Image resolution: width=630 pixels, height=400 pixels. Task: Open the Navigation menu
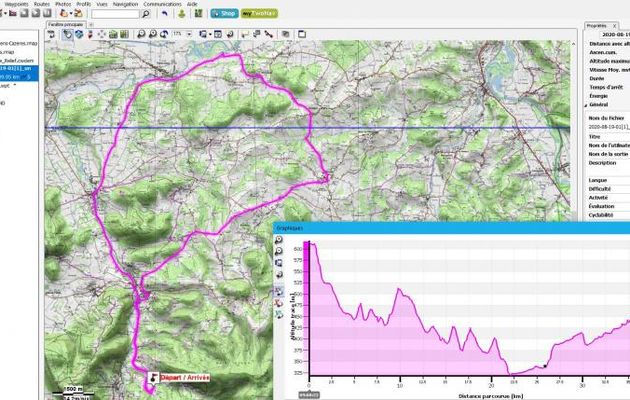pos(125,4)
